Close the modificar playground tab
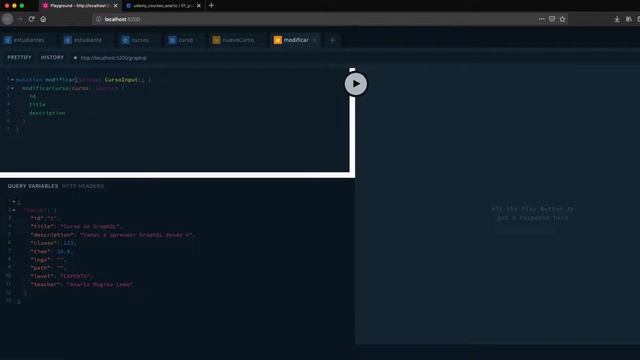The width and height of the screenshot is (640, 360). point(315,40)
